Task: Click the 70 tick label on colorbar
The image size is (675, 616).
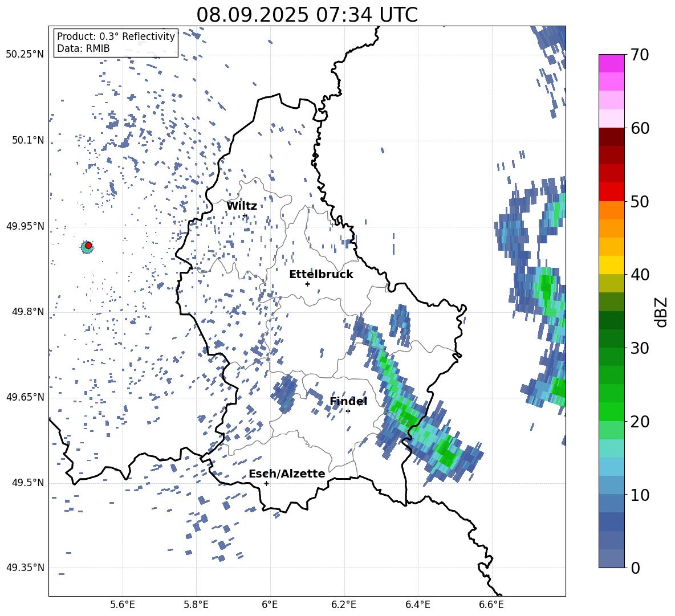Action: click(x=639, y=55)
